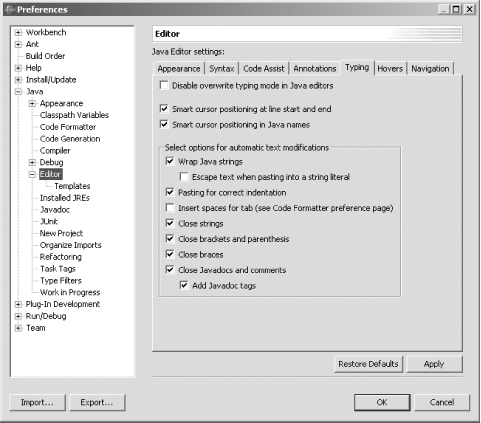The width and height of the screenshot is (481, 423).
Task: Toggle Close brackets and parenthesis
Action: pyautogui.click(x=170, y=239)
